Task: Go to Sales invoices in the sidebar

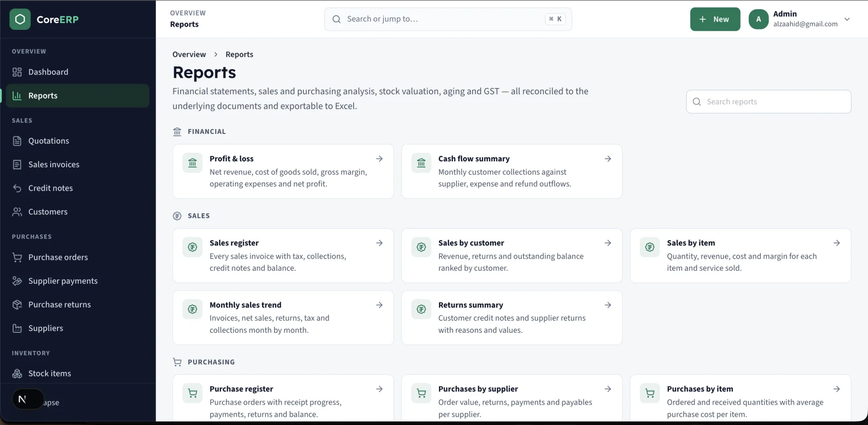Action: coord(78,165)
